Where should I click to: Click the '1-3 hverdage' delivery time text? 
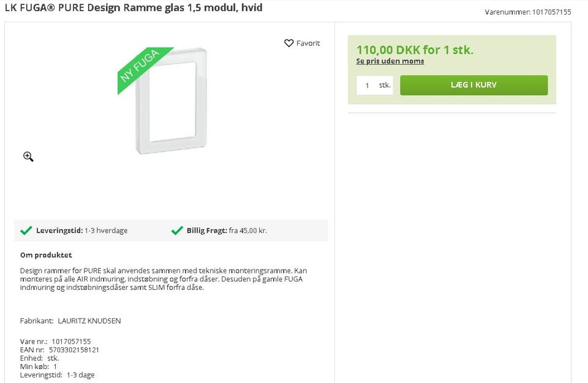(x=106, y=231)
